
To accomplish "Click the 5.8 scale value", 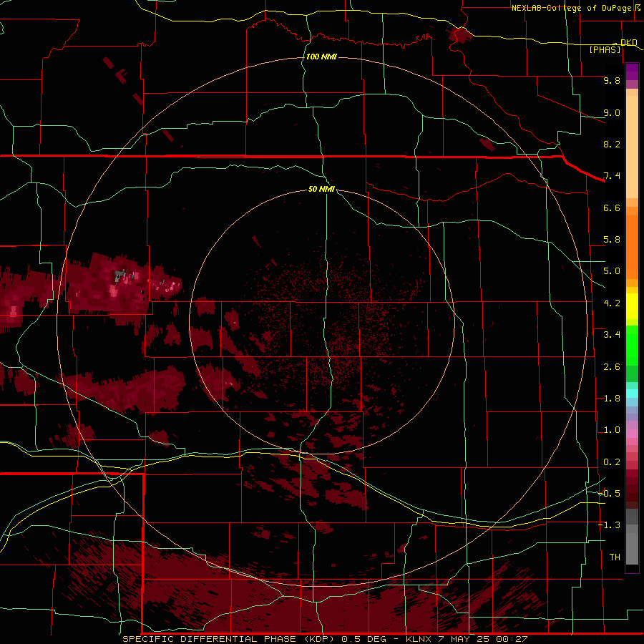I will (612, 240).
